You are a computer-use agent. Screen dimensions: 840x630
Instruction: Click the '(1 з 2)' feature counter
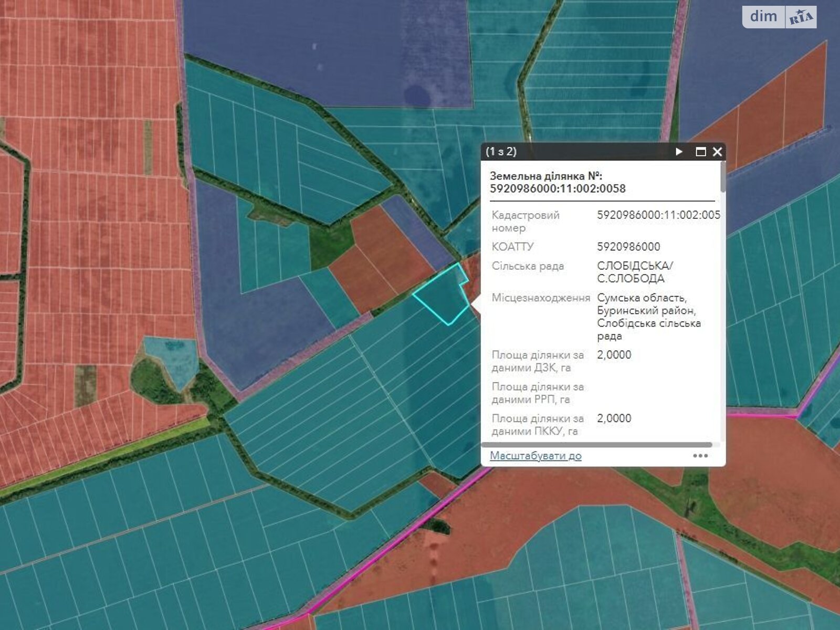(x=501, y=152)
